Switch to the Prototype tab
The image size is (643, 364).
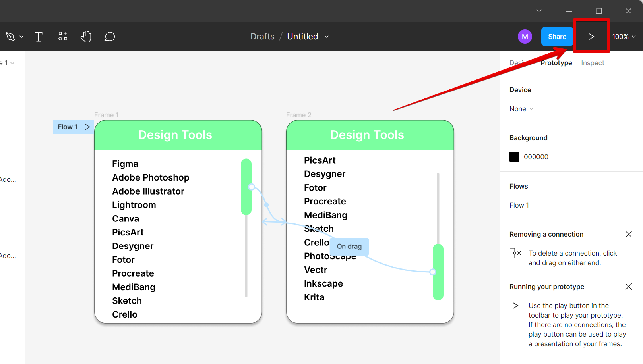(x=556, y=63)
